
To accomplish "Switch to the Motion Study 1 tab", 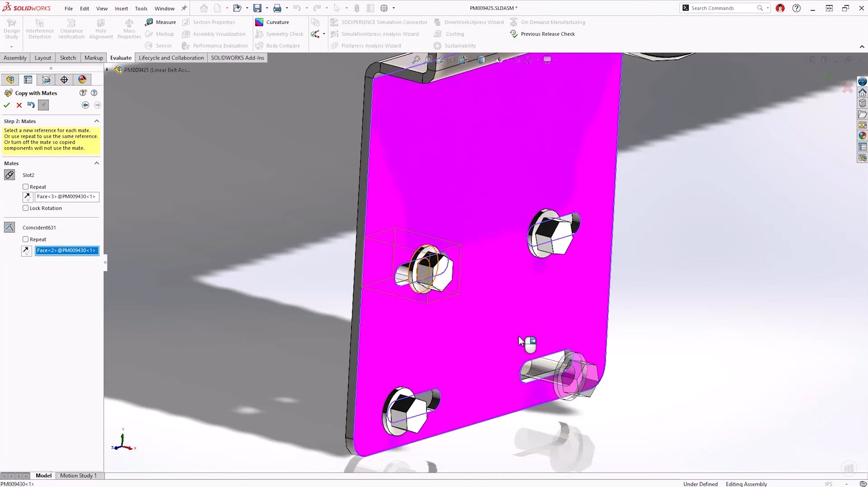I will (78, 476).
